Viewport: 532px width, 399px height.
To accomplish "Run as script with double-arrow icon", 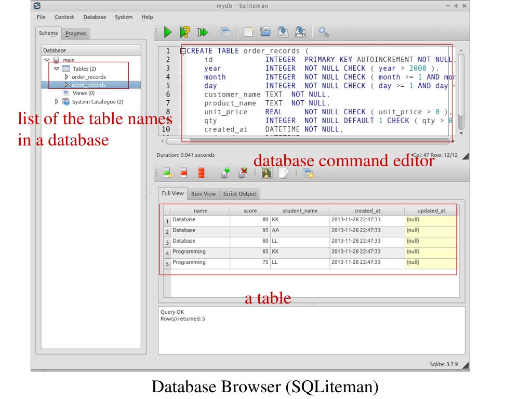I will (x=203, y=32).
